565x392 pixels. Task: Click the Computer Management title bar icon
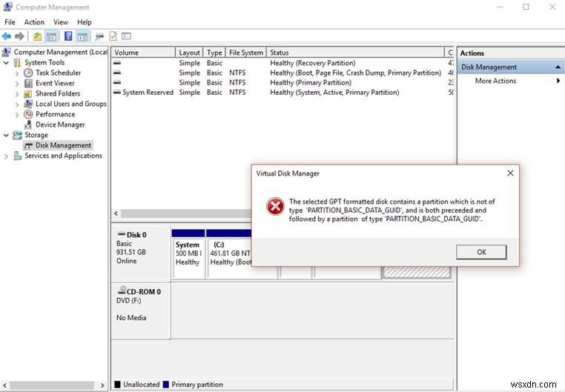pos(7,7)
